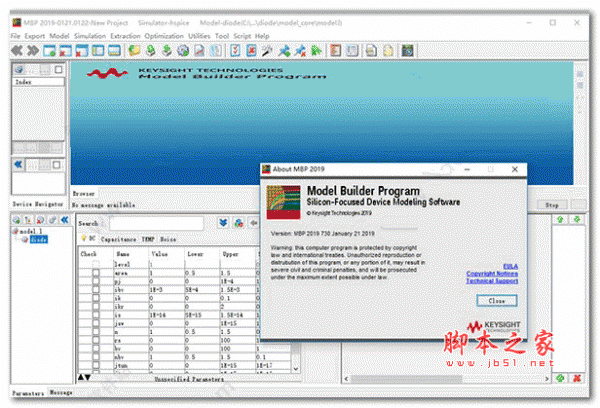Switch to the TEMP tab
Image resolution: width=600 pixels, height=408 pixels.
coord(148,239)
